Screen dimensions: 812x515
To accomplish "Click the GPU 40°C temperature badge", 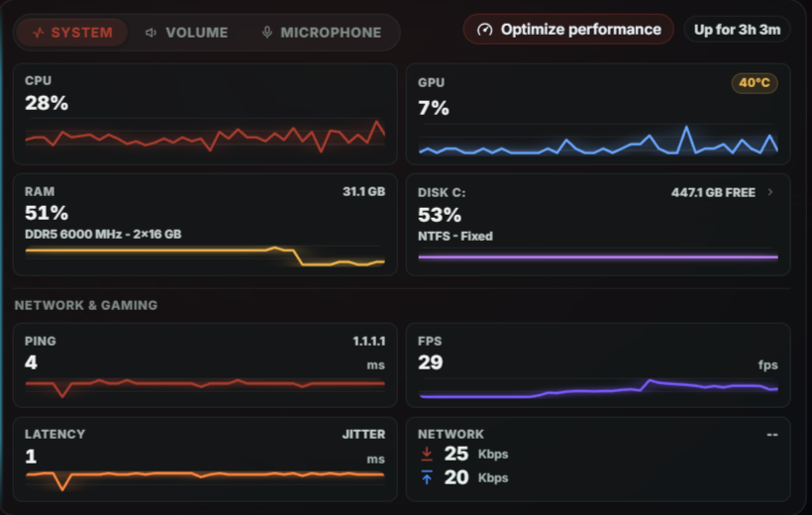I will (x=754, y=83).
